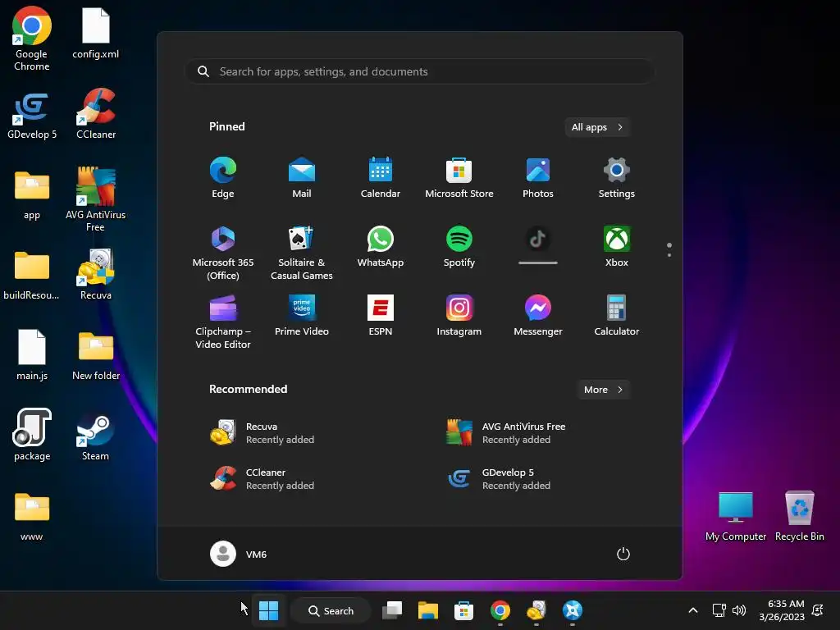
Task: Click the TikTok pinned icon
Action: [x=538, y=245]
